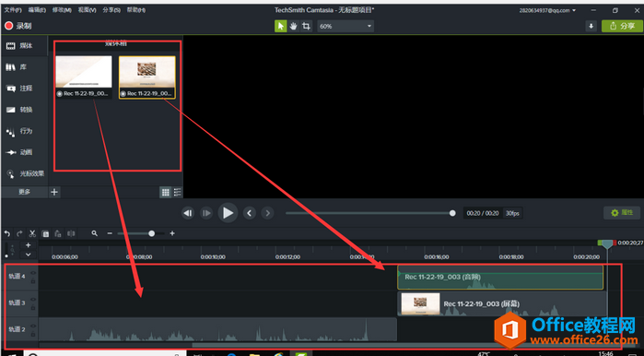Click the redo arrow in timeline toolbar

click(x=19, y=233)
